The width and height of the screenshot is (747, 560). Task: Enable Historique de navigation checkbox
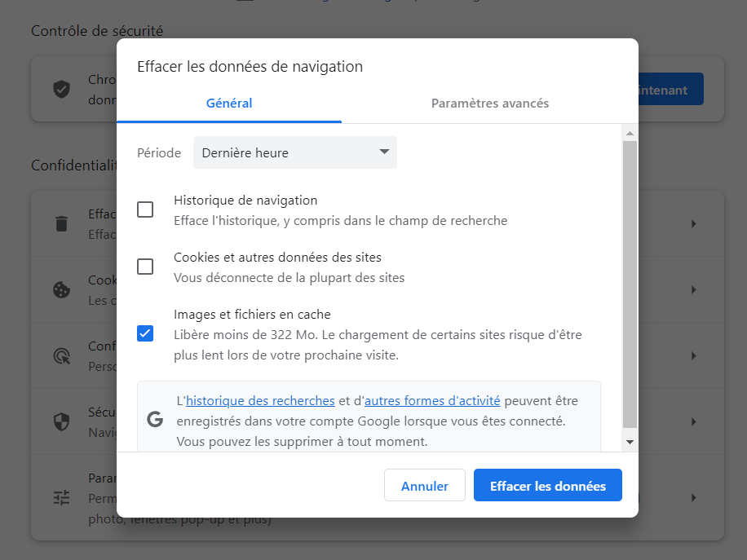pyautogui.click(x=145, y=209)
